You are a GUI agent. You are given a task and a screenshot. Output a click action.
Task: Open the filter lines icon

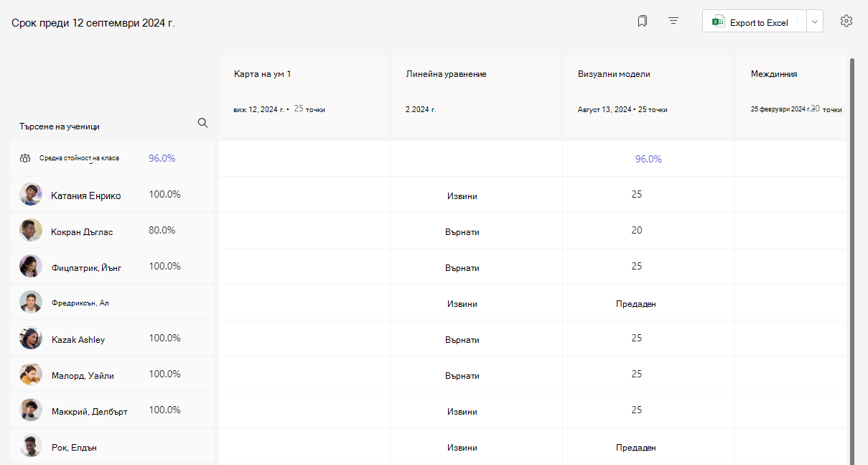tap(673, 22)
